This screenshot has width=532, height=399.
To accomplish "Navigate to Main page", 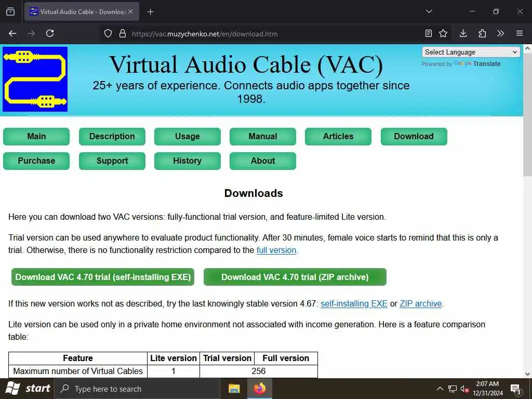I will click(36, 137).
